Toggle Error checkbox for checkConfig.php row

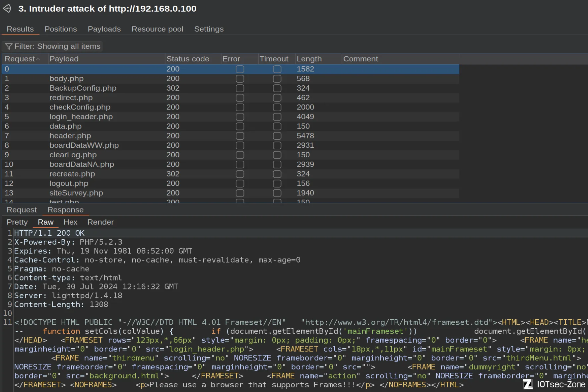click(240, 107)
